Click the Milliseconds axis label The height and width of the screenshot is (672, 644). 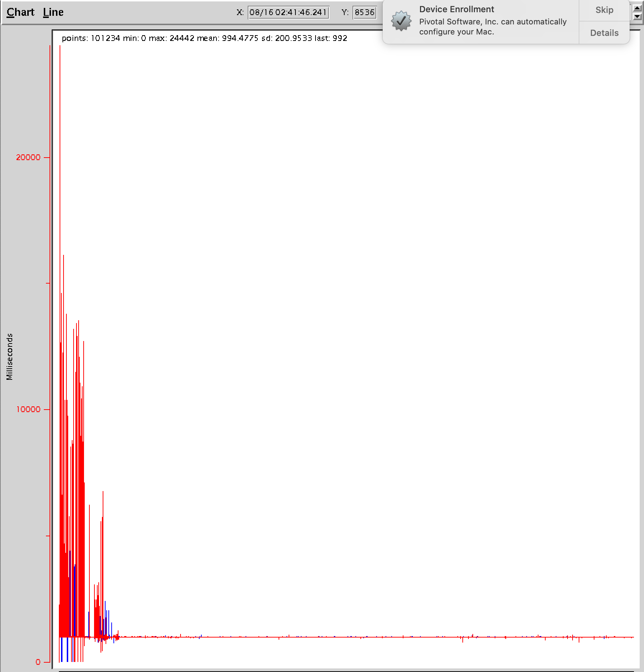[10, 356]
